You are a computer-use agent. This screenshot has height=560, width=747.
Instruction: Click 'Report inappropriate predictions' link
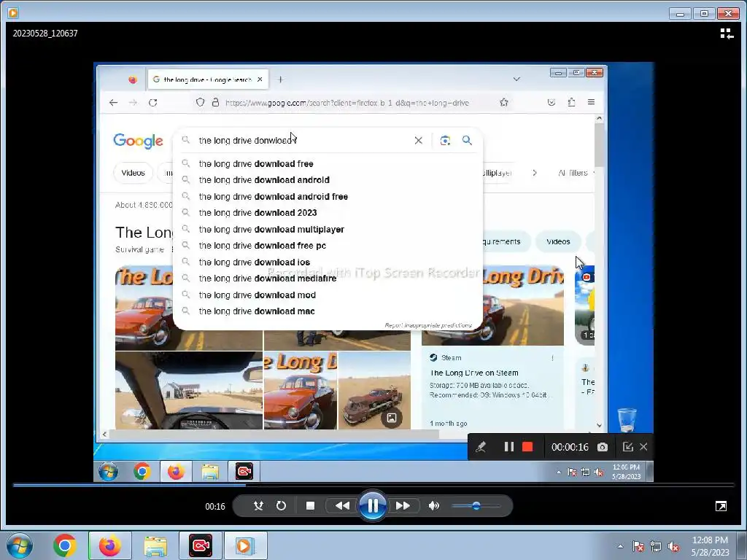tap(428, 325)
